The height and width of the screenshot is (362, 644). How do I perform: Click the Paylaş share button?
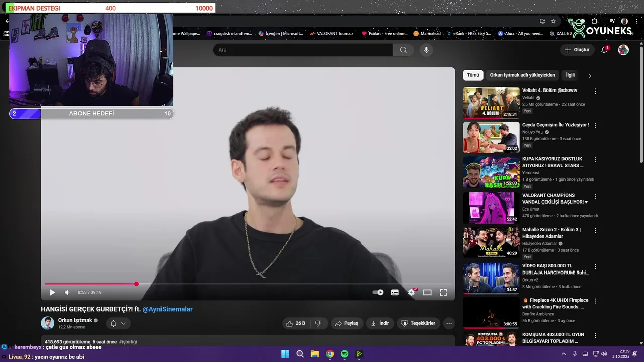pos(347,323)
